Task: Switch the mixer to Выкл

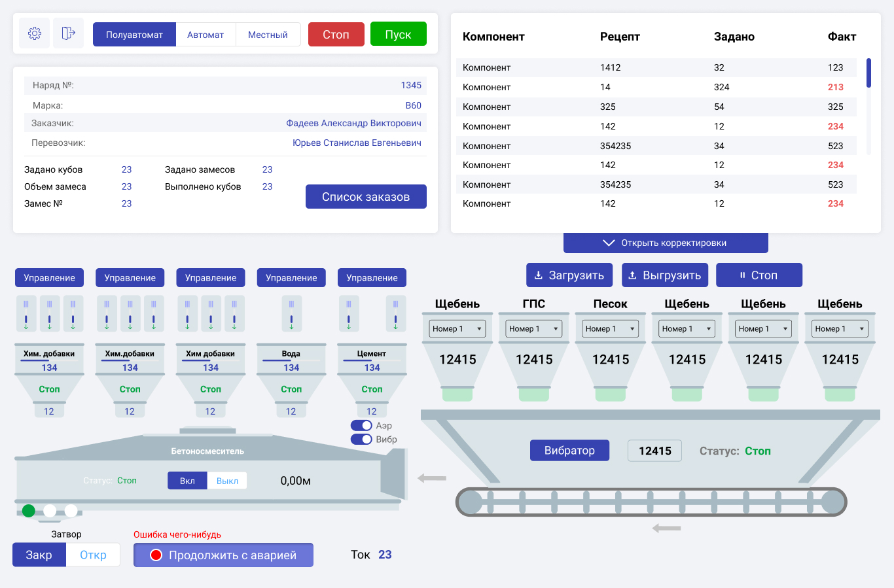Action: click(227, 481)
